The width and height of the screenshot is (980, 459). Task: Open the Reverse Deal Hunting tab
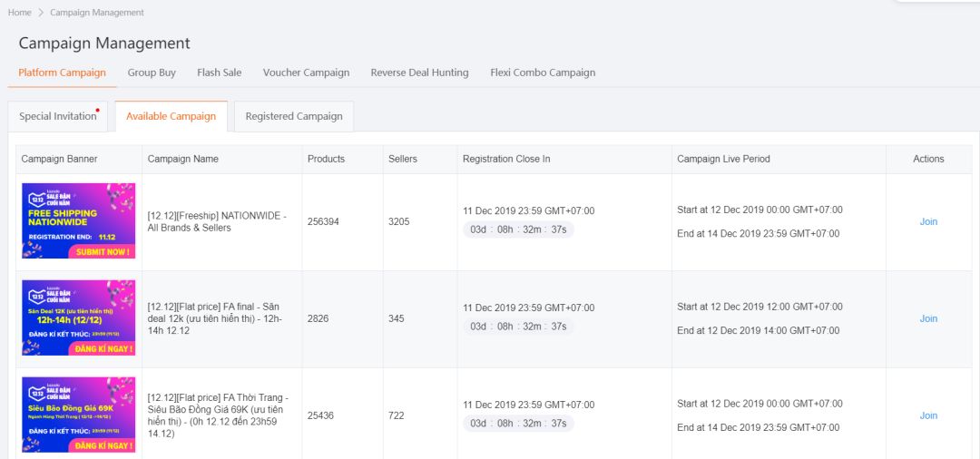pos(419,73)
